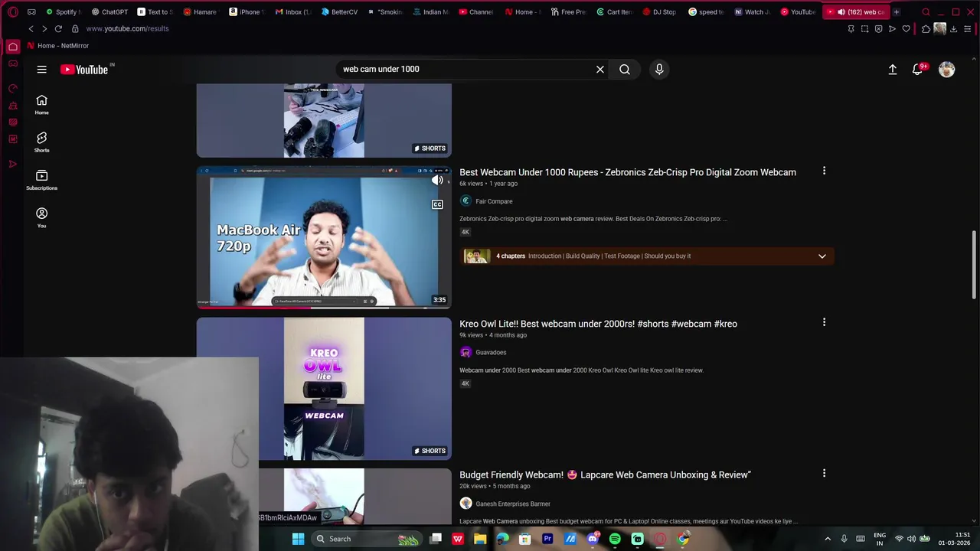Go forward with the browser forward arrow
980x551 pixels.
pos(44,28)
